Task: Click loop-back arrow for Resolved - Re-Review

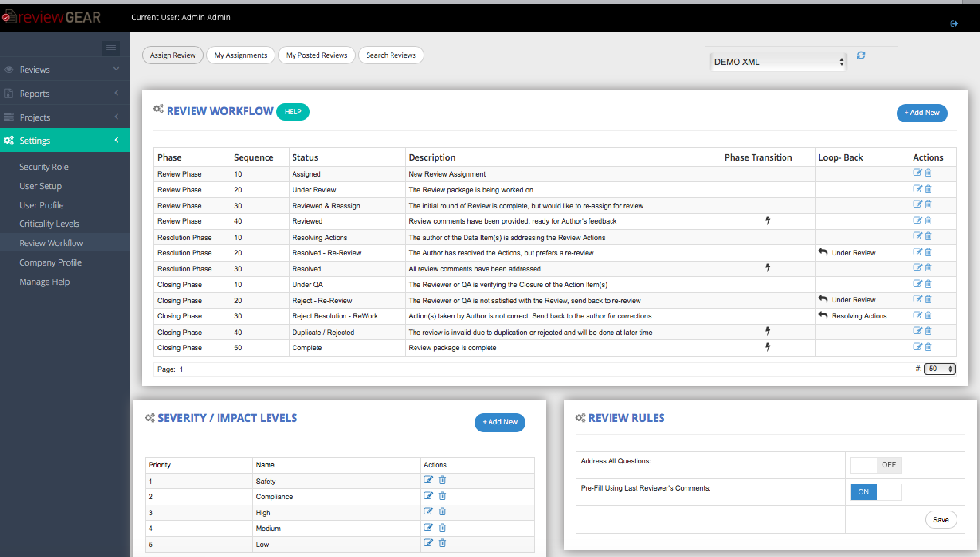Action: [x=823, y=252]
